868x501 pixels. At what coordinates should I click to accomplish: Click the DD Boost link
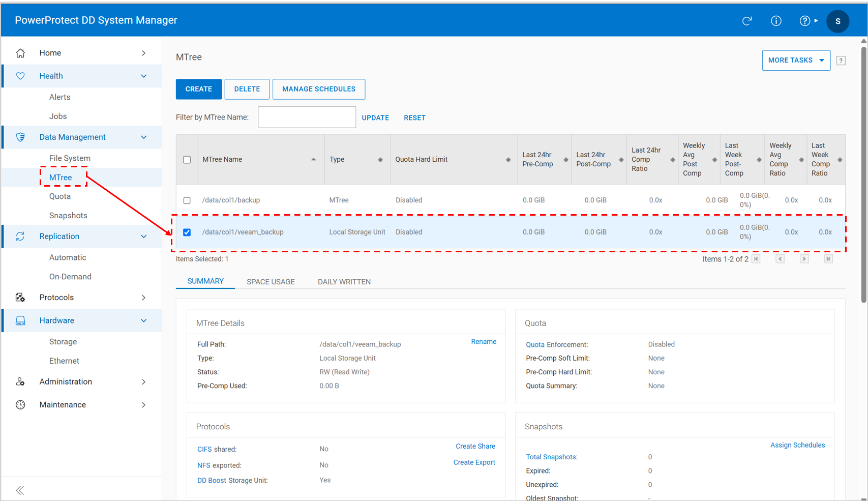212,480
